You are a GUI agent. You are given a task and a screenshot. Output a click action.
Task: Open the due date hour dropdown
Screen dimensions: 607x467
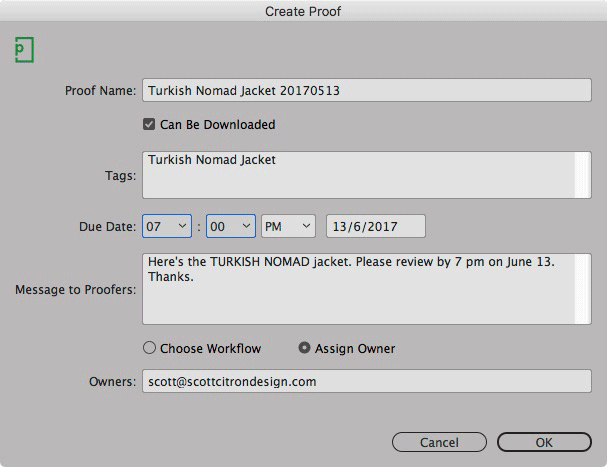pos(167,226)
